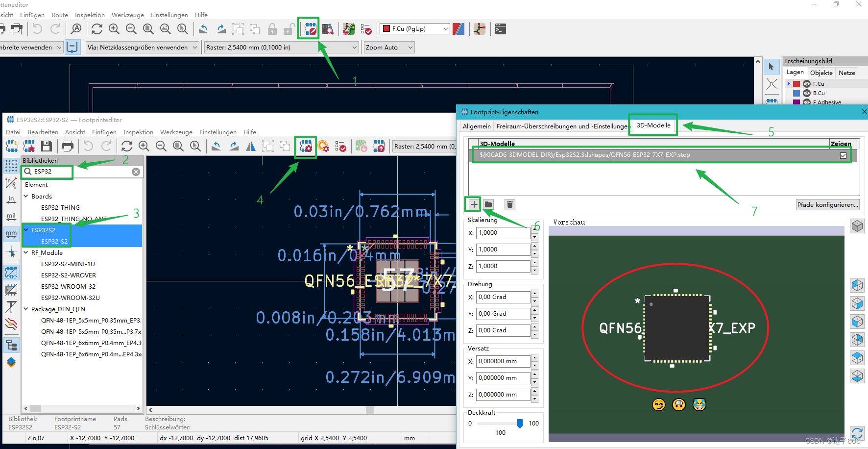The image size is (868, 449).
Task: Switch to the 3D-Modelle tab
Action: 653,125
